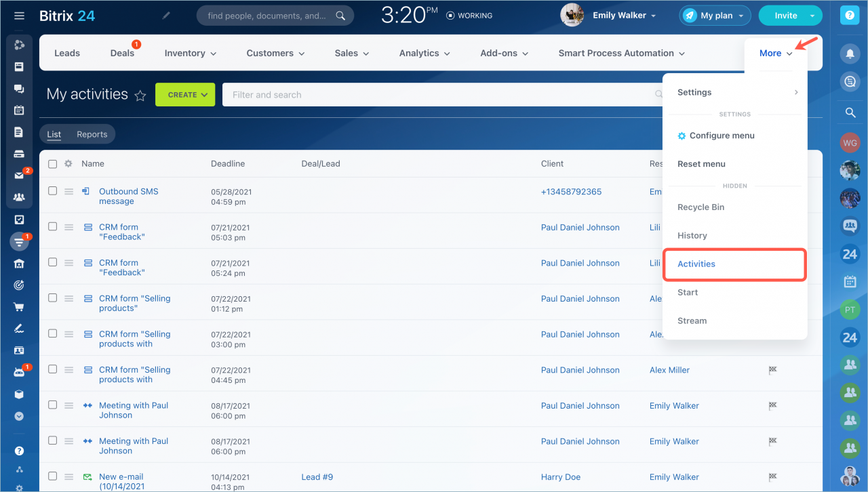Open help widget at top right
868x492 pixels.
pos(850,16)
